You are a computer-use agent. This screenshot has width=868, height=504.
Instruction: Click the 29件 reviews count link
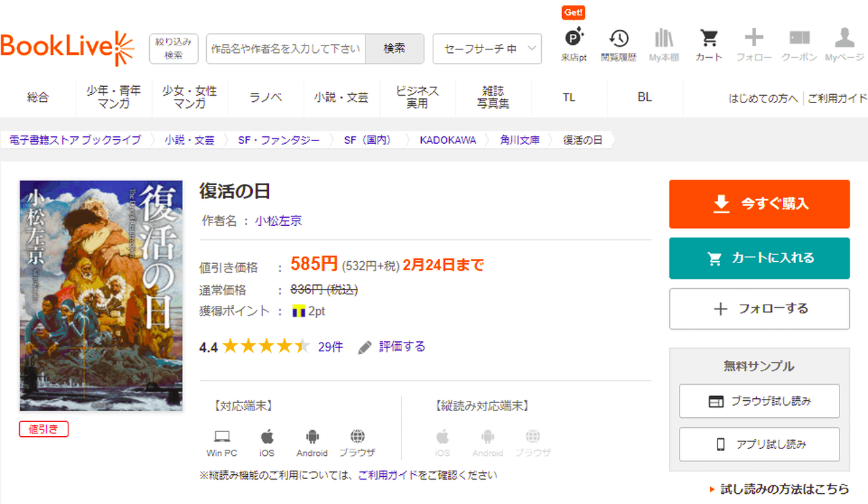(330, 347)
